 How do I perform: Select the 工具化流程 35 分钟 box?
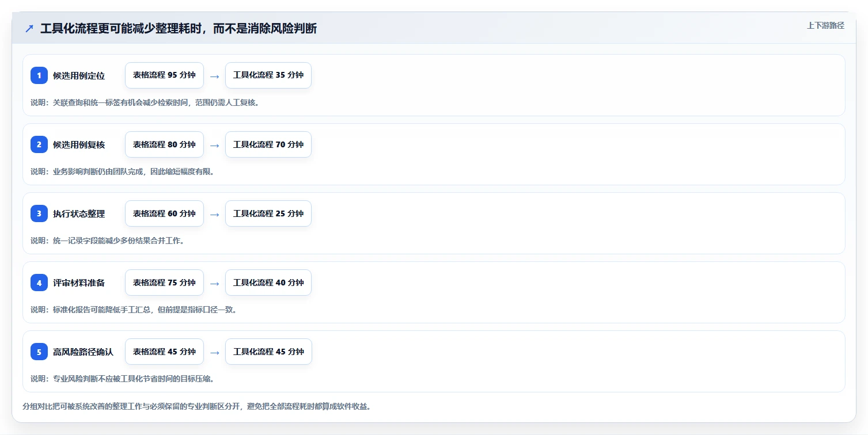coord(268,75)
